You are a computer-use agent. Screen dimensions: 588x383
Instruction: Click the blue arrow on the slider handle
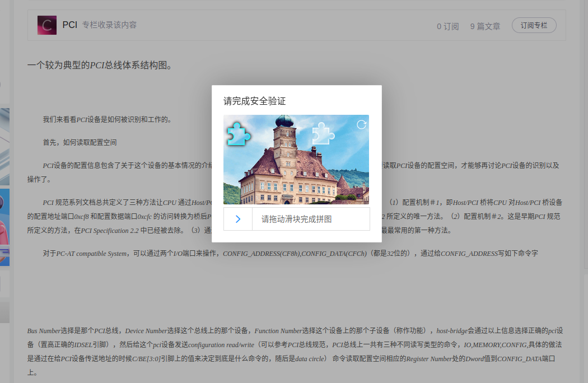point(237,219)
